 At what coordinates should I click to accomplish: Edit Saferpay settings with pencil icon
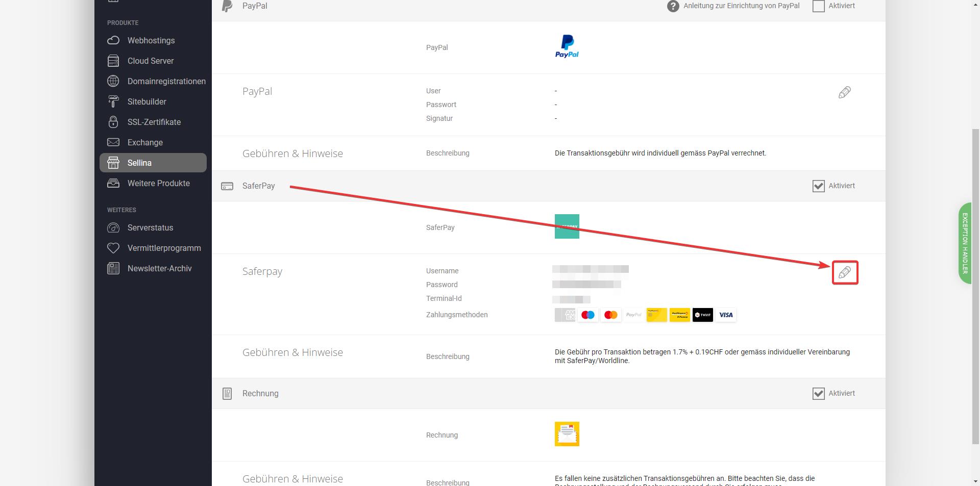(x=845, y=272)
